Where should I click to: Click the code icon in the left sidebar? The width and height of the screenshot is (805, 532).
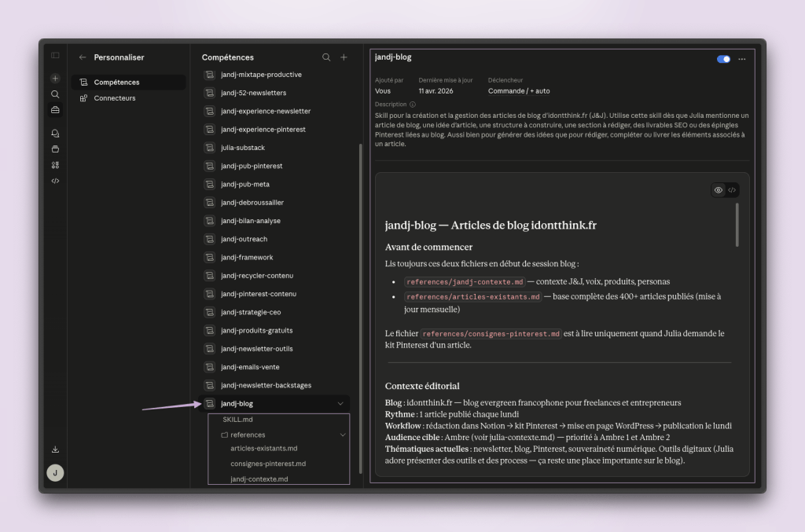55,181
